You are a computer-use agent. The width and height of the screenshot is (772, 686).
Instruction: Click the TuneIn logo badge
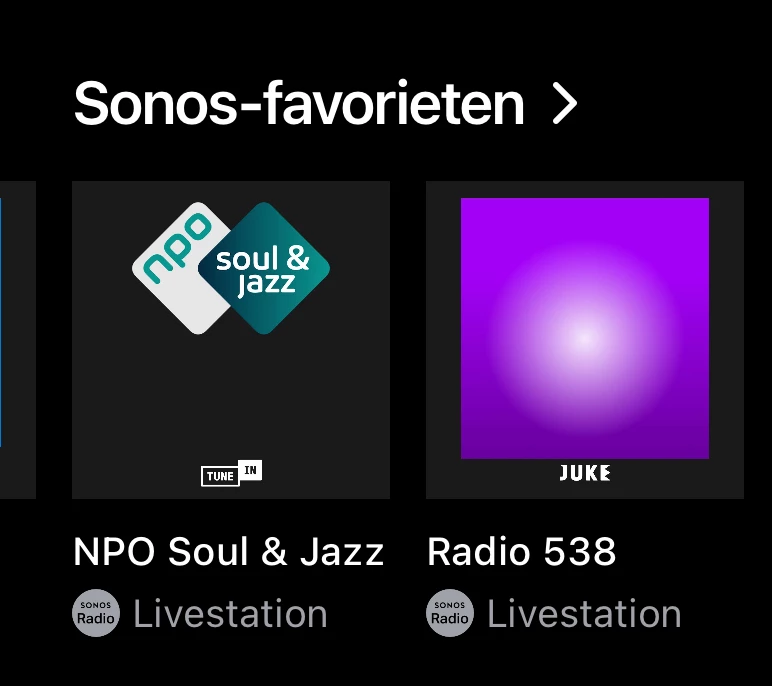click(x=231, y=474)
